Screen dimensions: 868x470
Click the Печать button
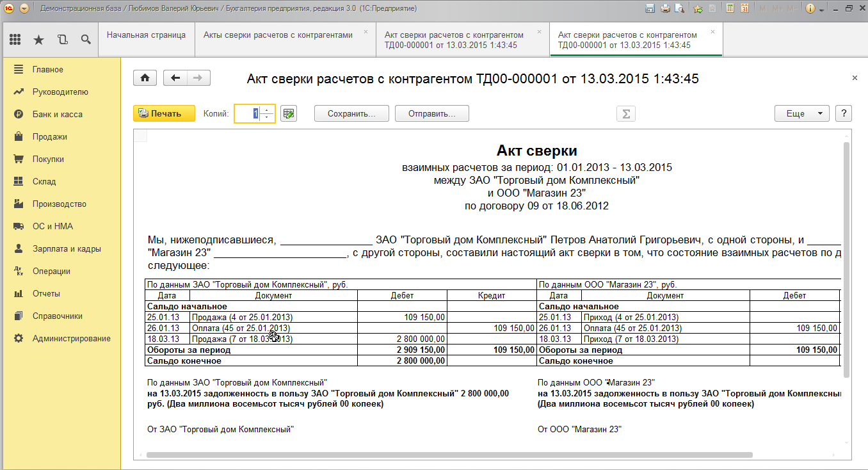164,113
